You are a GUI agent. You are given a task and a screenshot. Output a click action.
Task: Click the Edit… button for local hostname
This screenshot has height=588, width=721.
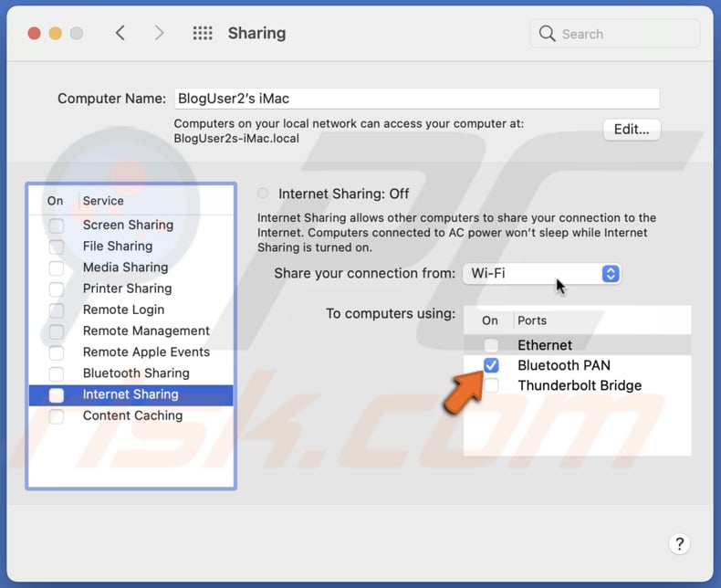point(631,130)
